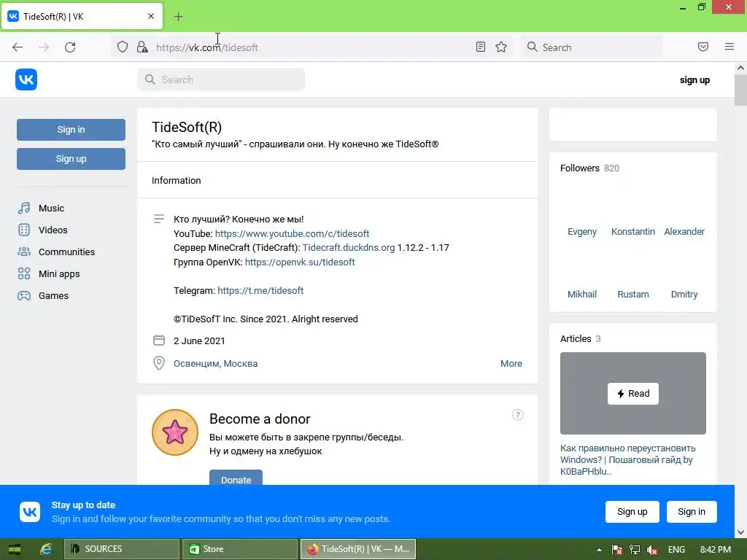Open the Videos section label
The image size is (747, 560).
click(x=53, y=230)
